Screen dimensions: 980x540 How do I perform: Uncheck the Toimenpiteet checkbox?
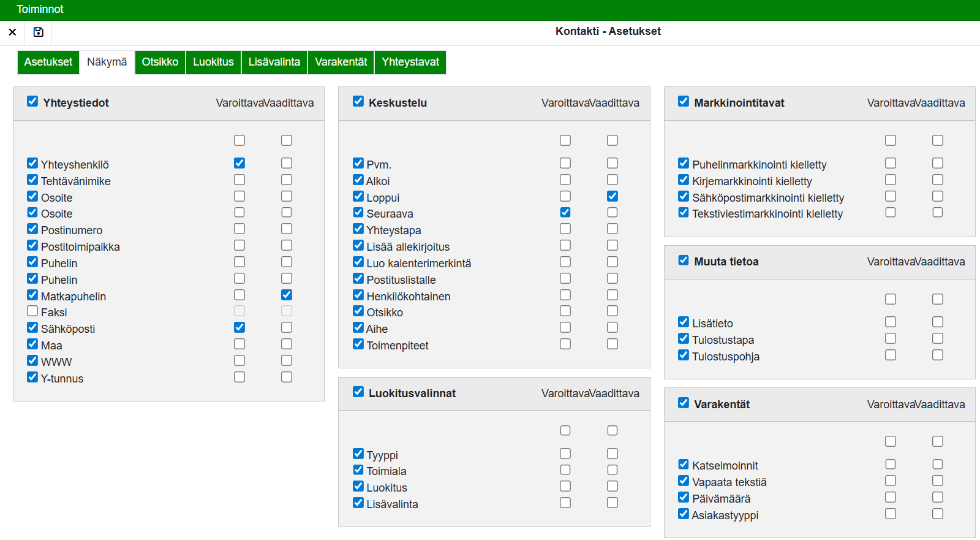click(x=358, y=344)
